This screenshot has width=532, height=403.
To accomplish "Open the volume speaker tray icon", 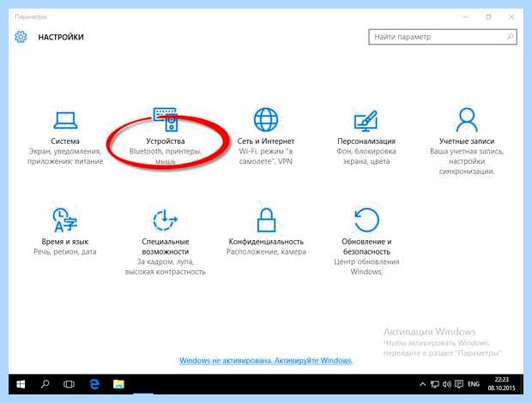I will pos(446,384).
